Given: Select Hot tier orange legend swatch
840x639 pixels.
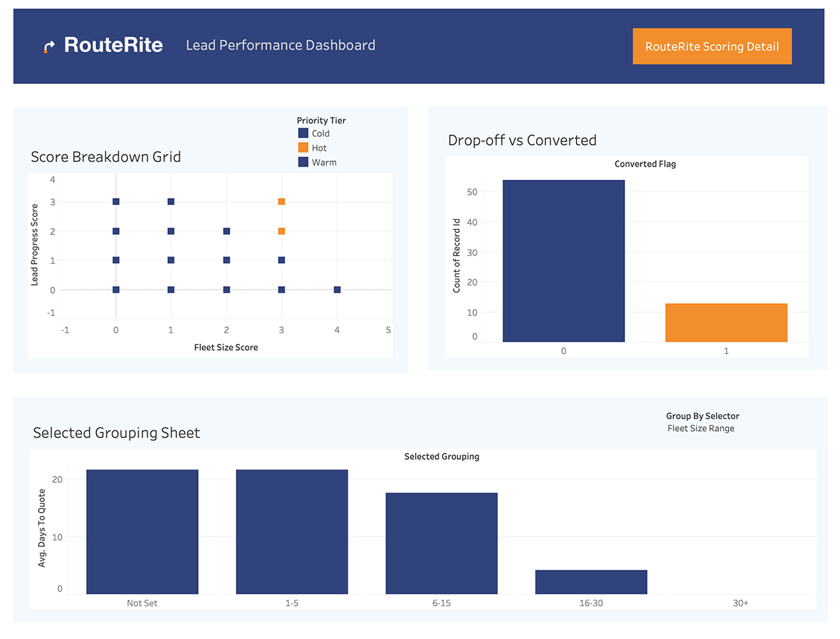Looking at the screenshot, I should pos(303,148).
